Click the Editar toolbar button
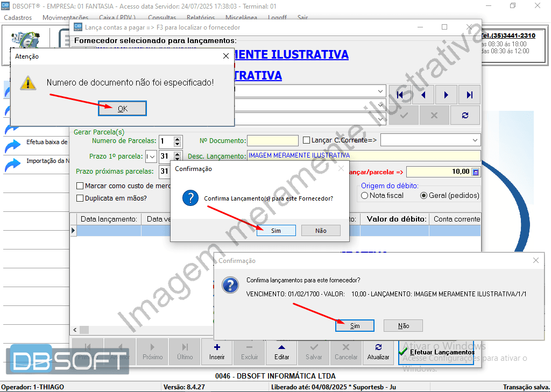Image resolution: width=551 pixels, height=392 pixels. (281, 352)
